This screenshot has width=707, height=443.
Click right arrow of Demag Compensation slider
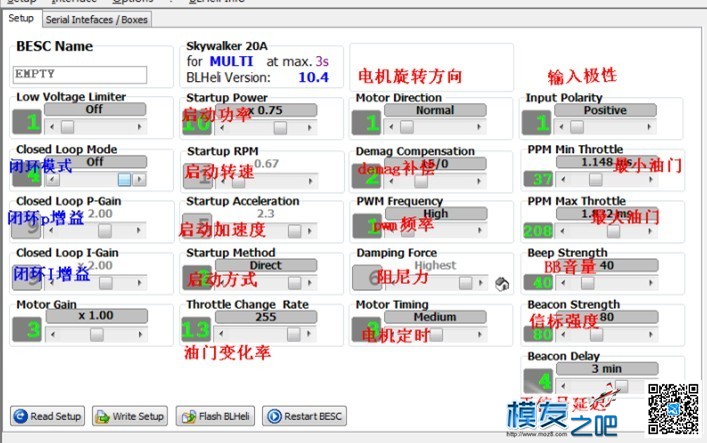[x=479, y=181]
